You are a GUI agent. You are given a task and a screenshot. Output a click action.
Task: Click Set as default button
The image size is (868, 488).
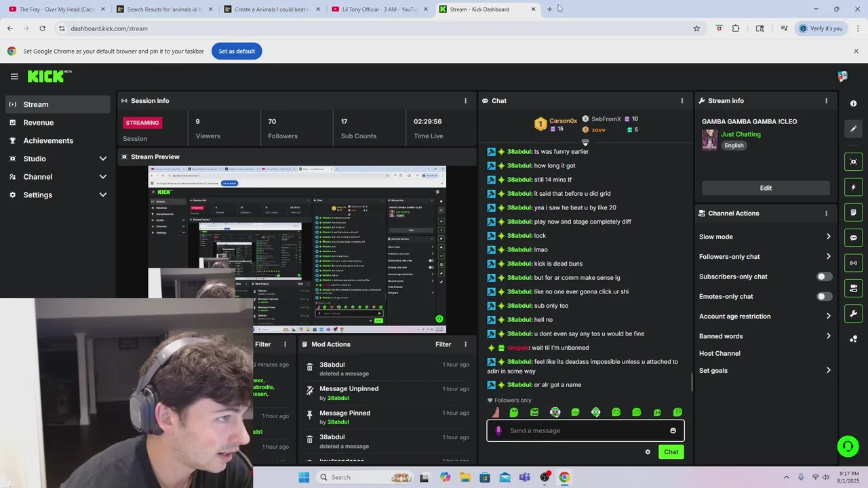(x=237, y=52)
